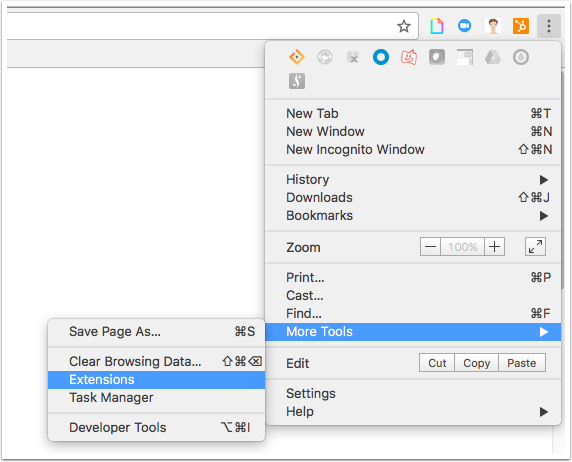Click the HubSpot extension icon
Screen dimensions: 572x462
[521, 26]
